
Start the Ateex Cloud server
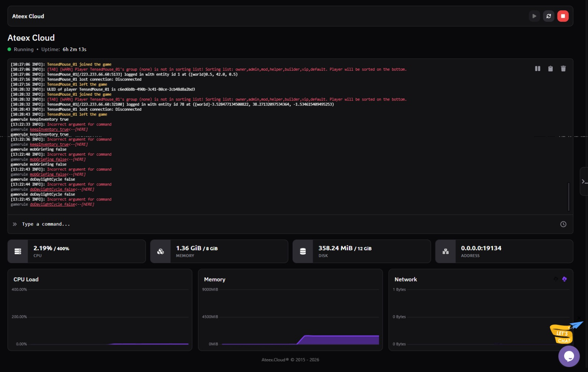[x=534, y=16]
